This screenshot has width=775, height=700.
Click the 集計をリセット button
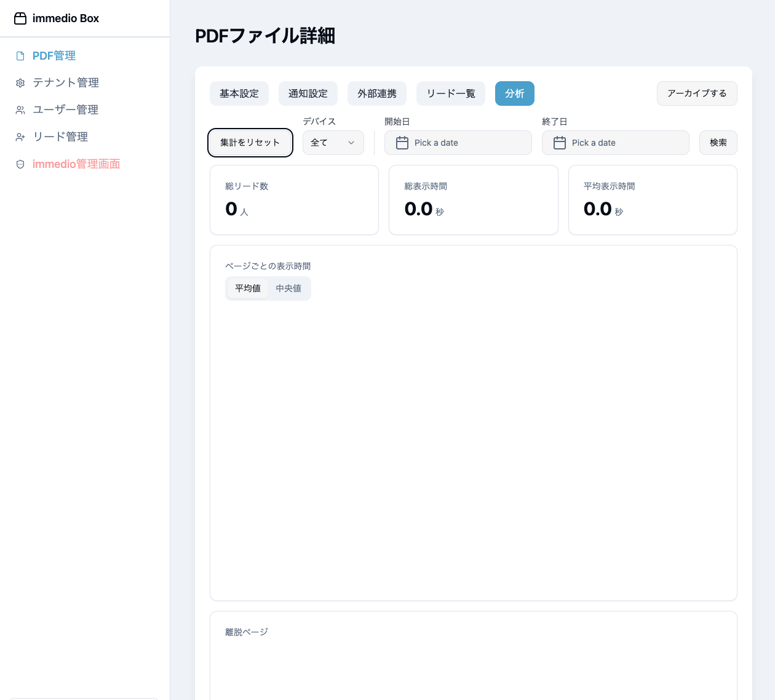coord(250,143)
